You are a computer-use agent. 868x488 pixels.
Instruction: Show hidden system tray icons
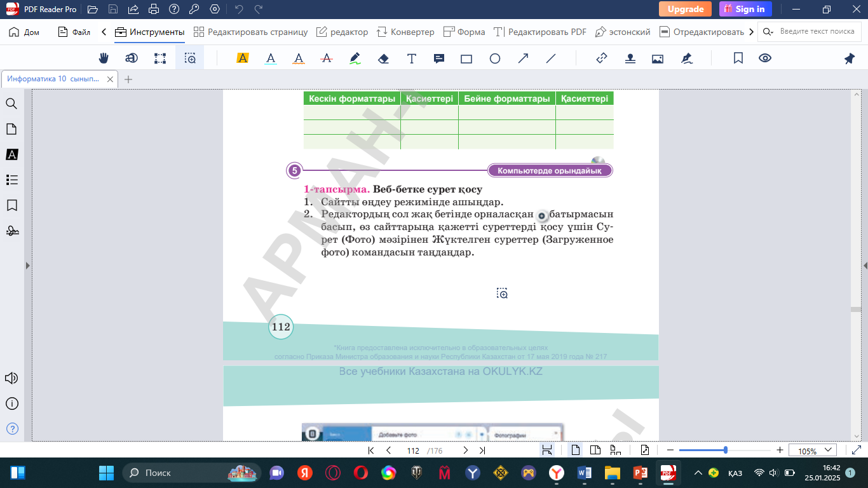[x=698, y=473]
